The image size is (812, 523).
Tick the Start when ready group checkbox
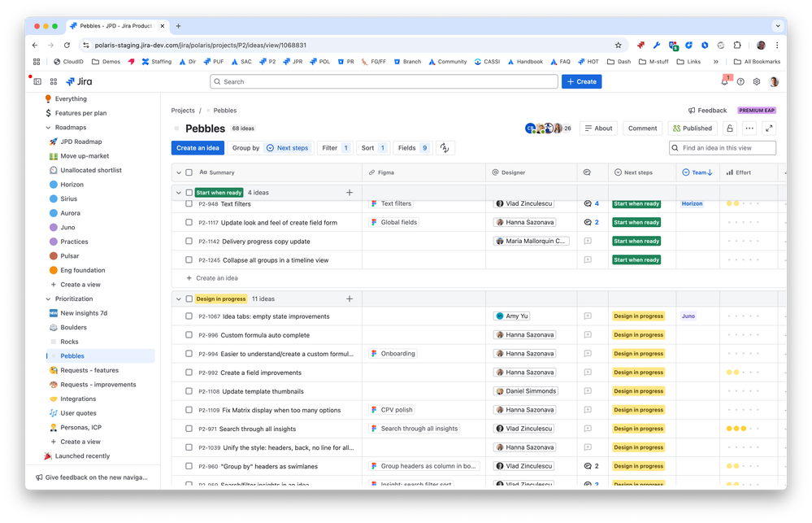(189, 192)
